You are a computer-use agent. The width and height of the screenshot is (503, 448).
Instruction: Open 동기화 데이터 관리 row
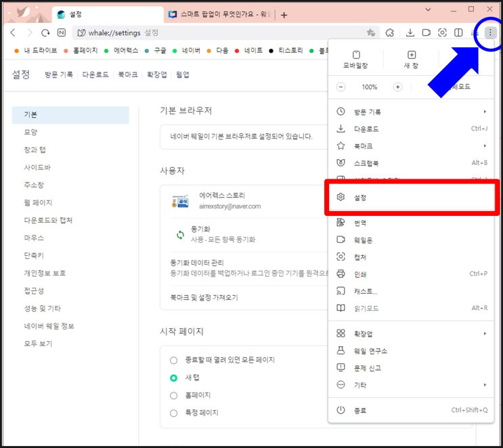[x=248, y=268]
